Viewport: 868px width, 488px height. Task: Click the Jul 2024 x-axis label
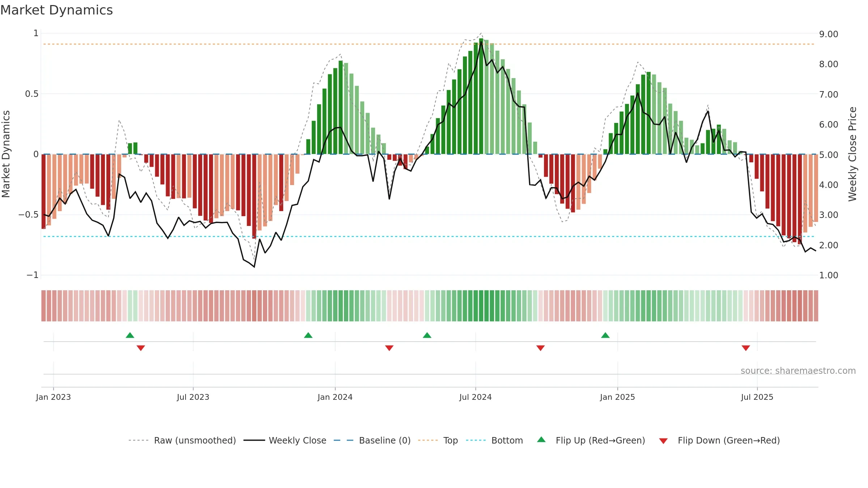click(476, 397)
